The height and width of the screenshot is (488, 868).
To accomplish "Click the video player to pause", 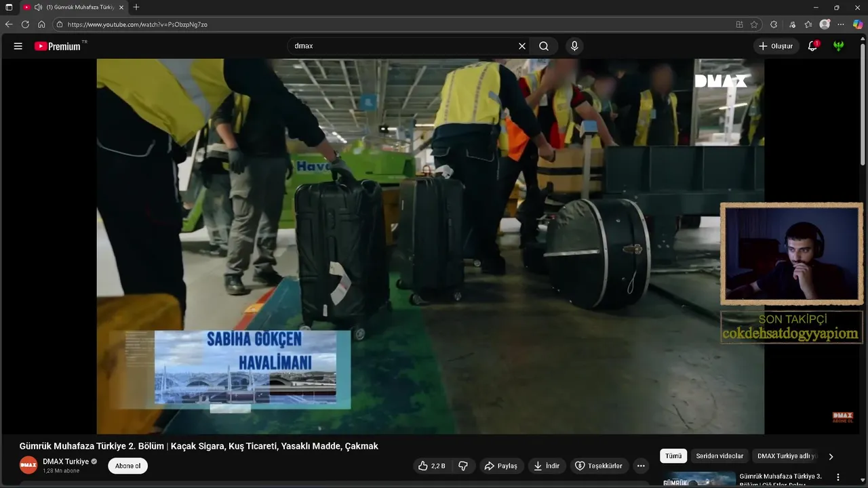I will click(x=430, y=246).
